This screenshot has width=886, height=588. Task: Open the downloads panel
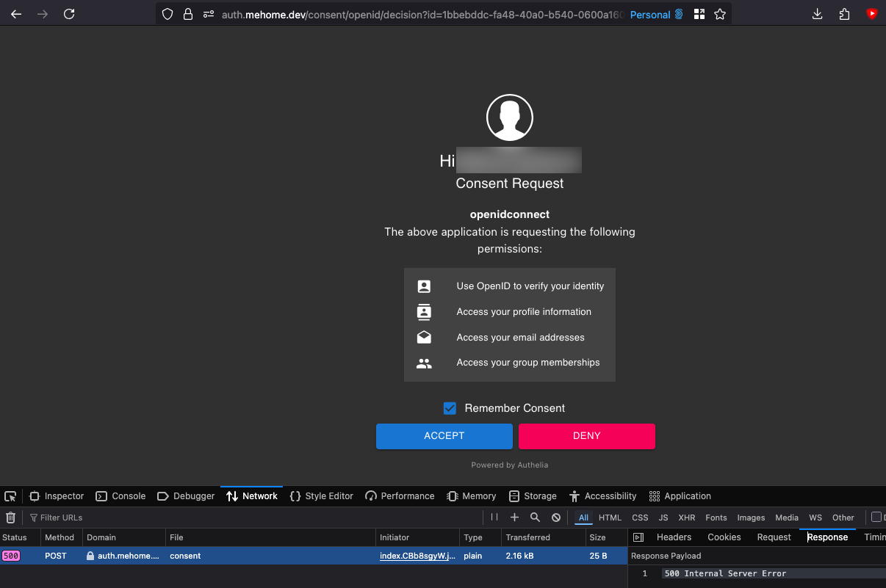point(818,14)
